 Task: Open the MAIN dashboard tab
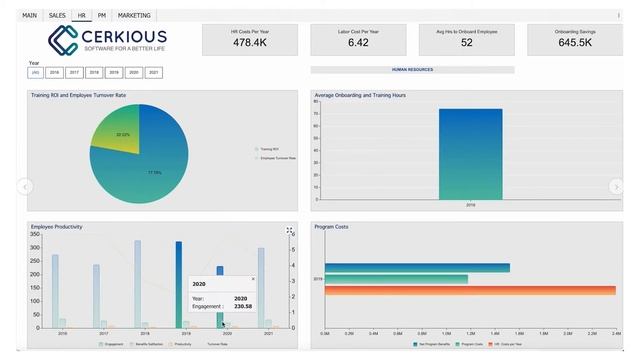tap(29, 16)
